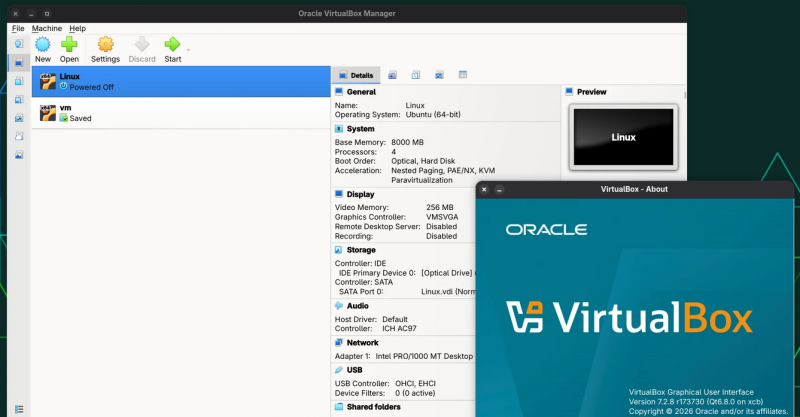Click the Recording 'Disabled' value
The width and height of the screenshot is (800, 417).
click(x=441, y=236)
